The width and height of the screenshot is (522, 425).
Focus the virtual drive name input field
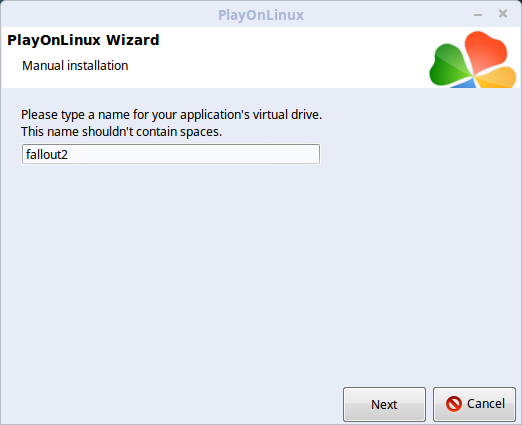point(171,154)
